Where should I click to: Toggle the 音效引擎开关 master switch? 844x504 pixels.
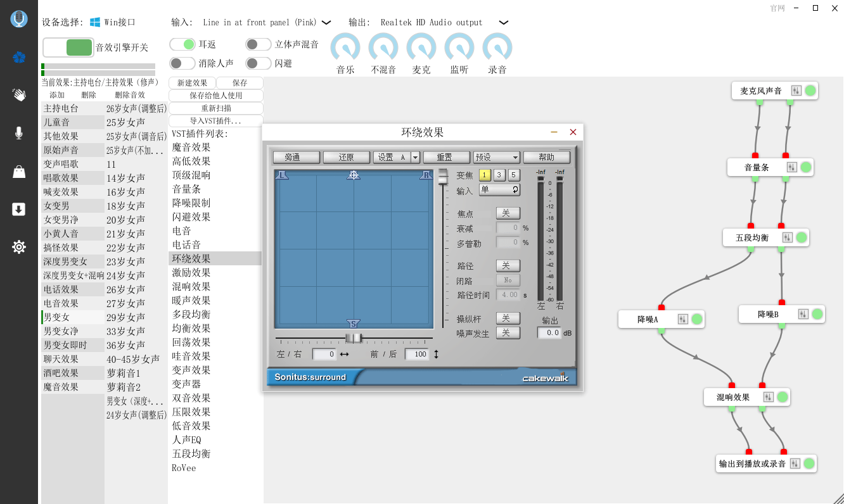coord(68,47)
